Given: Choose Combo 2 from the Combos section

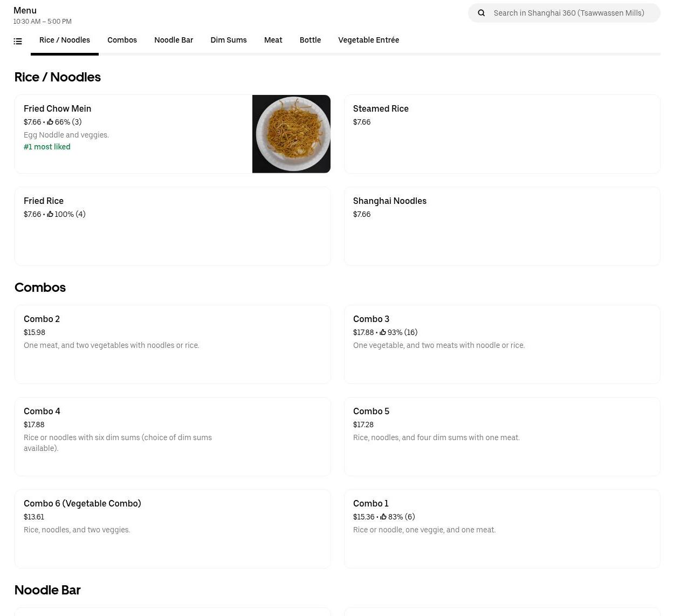Looking at the screenshot, I should coord(173,344).
